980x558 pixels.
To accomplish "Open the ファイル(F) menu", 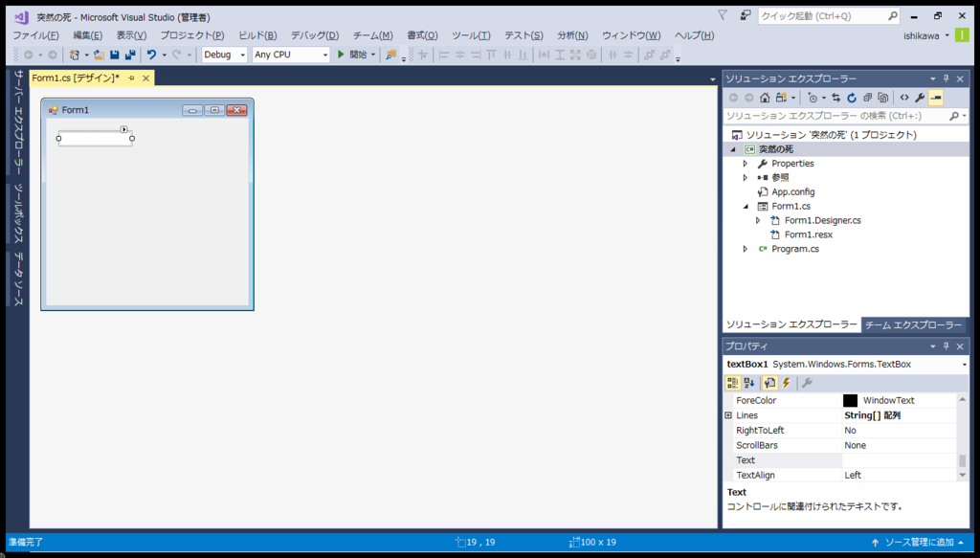I will [x=35, y=35].
